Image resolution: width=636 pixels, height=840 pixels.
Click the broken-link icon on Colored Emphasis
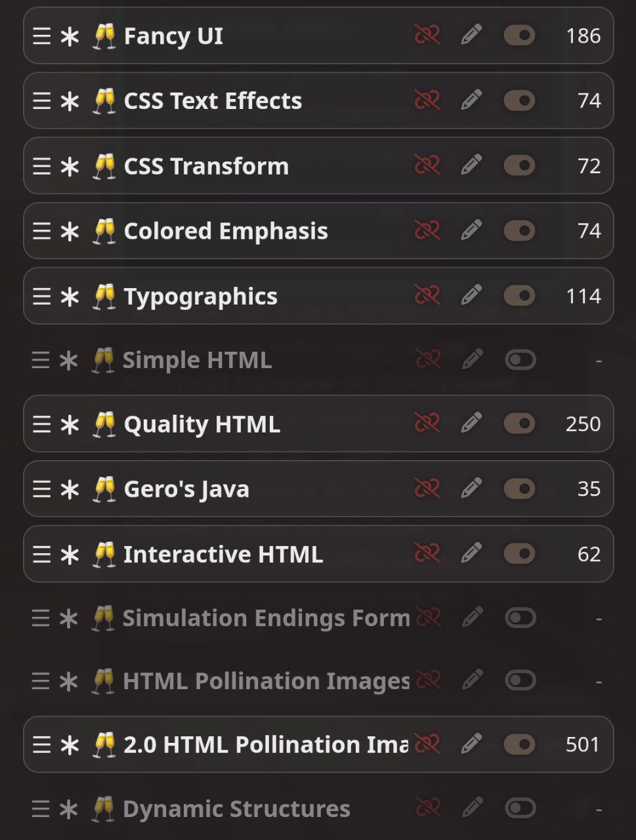[427, 230]
